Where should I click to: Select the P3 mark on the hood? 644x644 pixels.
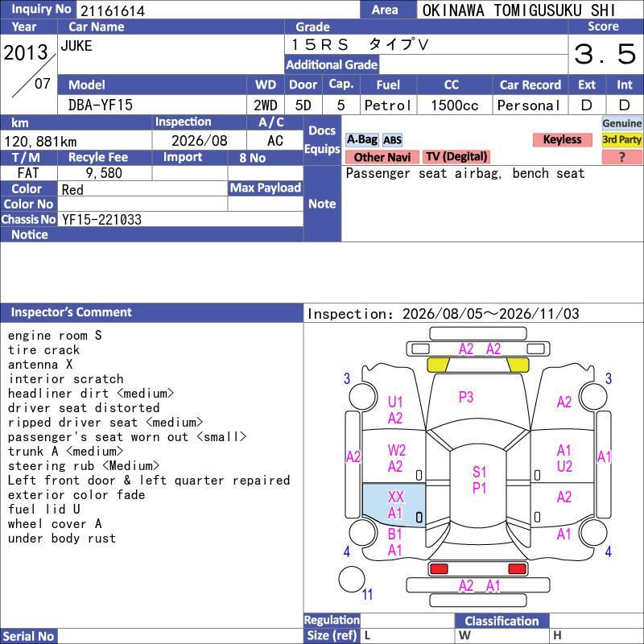[x=466, y=397]
